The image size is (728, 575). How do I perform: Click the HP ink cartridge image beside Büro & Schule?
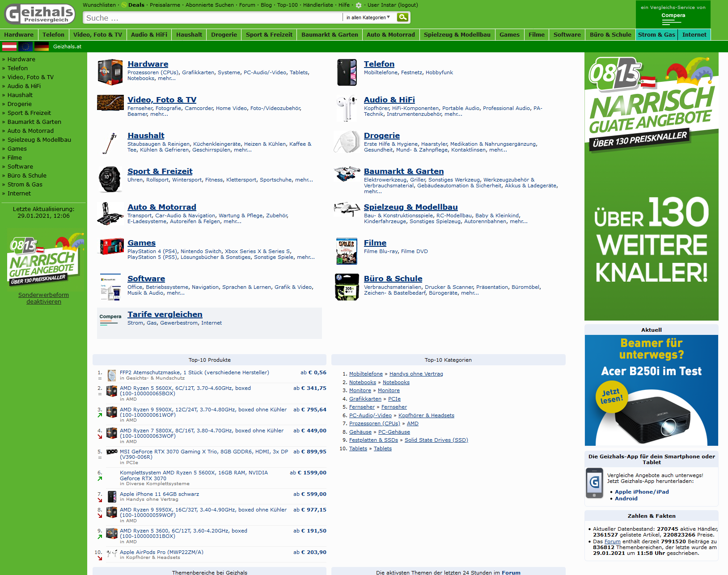click(347, 287)
